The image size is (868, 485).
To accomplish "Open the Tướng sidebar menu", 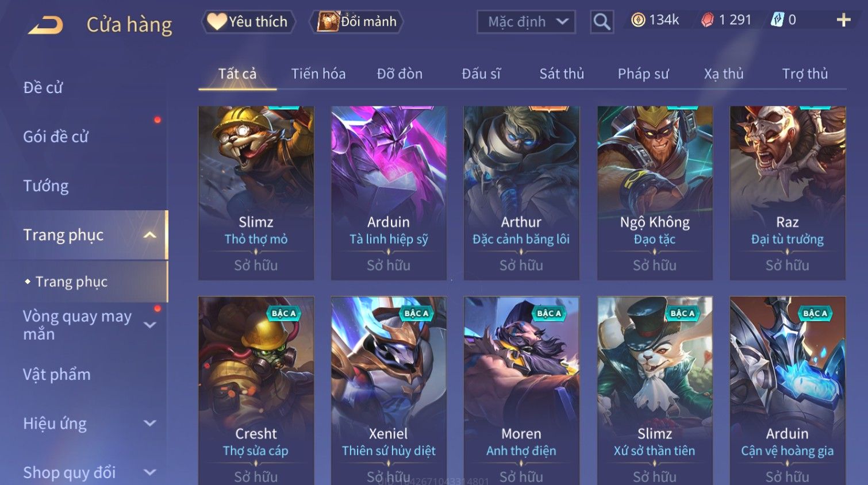I will [x=46, y=186].
